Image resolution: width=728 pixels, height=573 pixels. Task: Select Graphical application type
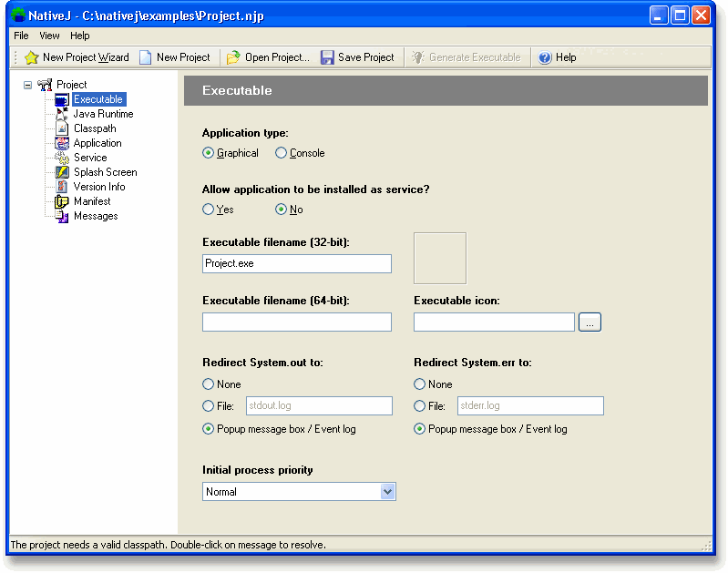(x=208, y=153)
